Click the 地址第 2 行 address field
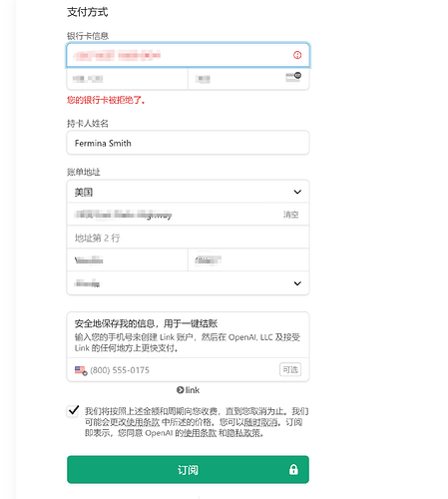The height and width of the screenshot is (499, 448). (188, 238)
